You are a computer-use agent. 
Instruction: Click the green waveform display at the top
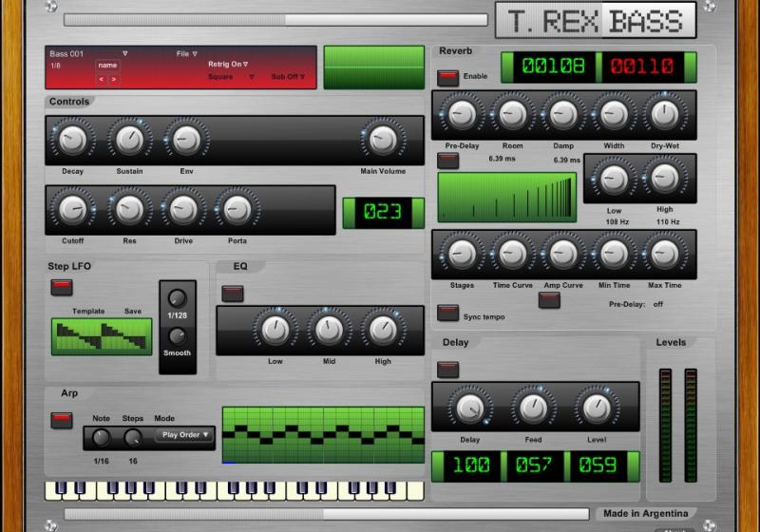pyautogui.click(x=373, y=67)
